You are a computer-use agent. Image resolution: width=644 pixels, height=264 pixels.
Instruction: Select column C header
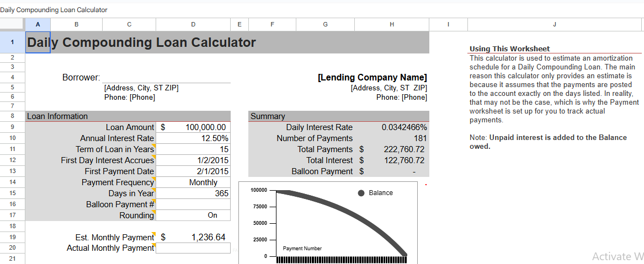click(129, 25)
